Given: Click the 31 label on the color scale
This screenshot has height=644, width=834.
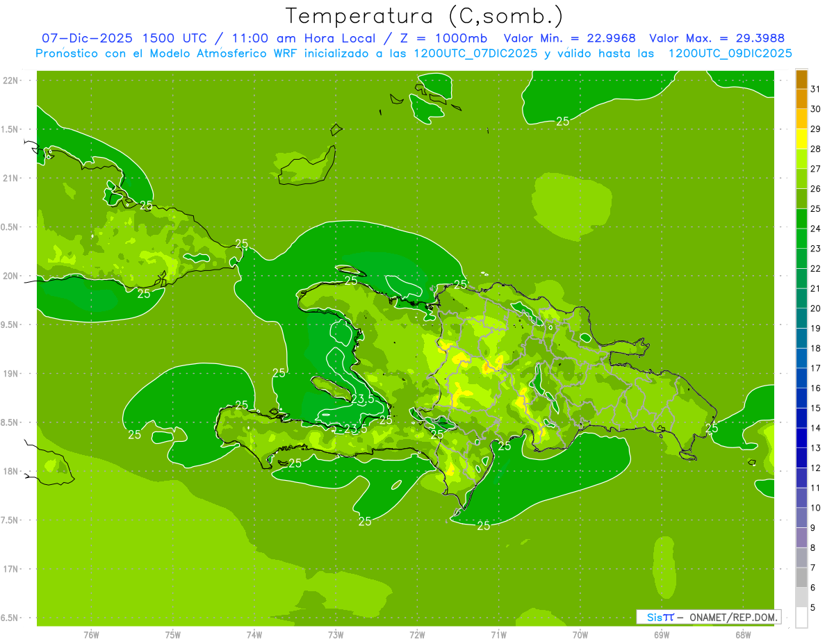Looking at the screenshot, I should point(816,89).
